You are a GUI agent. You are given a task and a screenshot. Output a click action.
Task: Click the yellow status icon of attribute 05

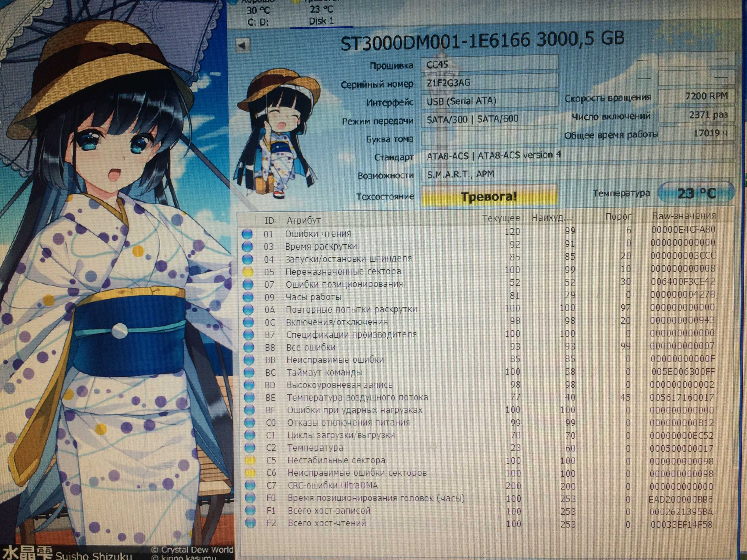coord(248,272)
